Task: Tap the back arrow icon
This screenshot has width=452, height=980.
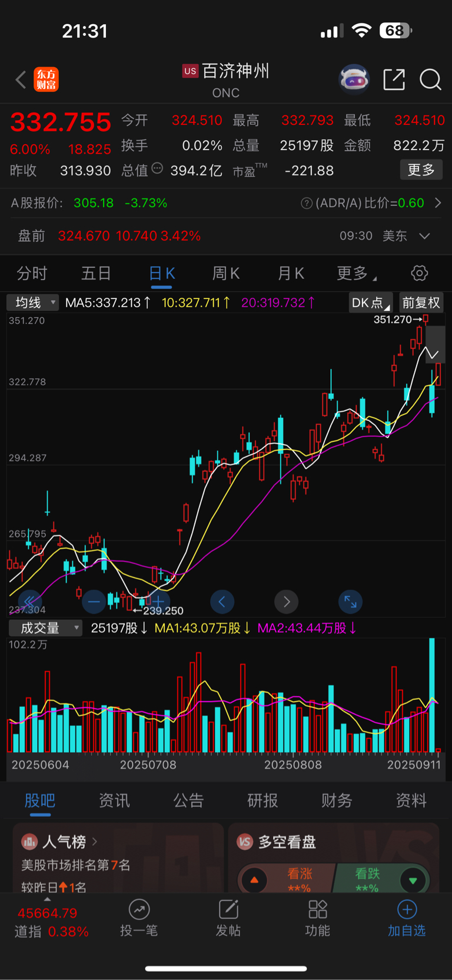Action: (x=21, y=79)
